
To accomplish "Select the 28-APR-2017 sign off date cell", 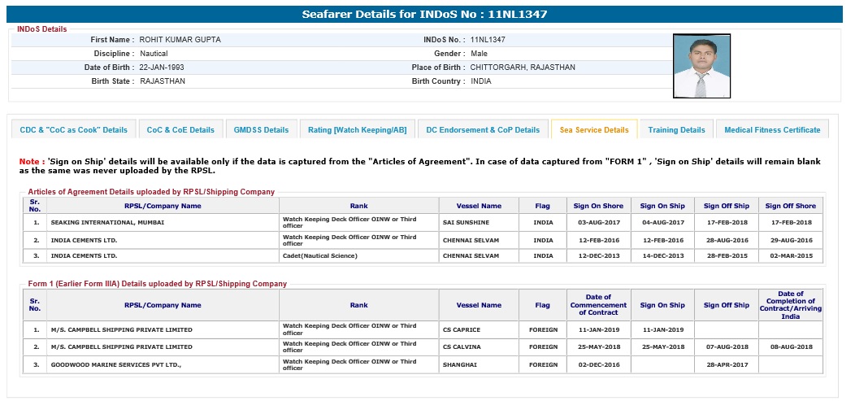I will pyautogui.click(x=727, y=365).
